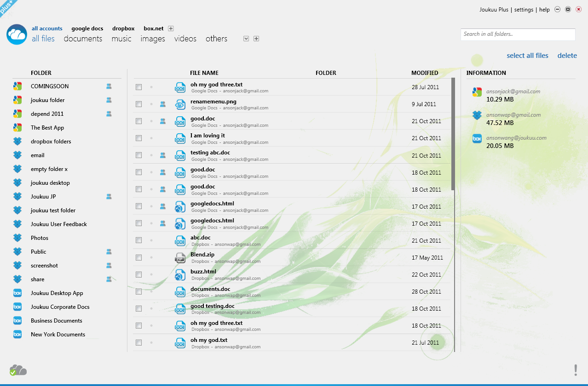Tick the checkbox for abc.doc
Viewport: 588px width, 386px height.
tap(138, 240)
